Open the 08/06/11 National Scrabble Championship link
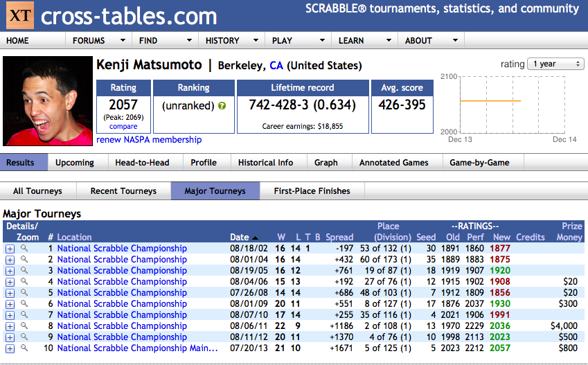Screen dimensions: 588x365 (x=122, y=326)
